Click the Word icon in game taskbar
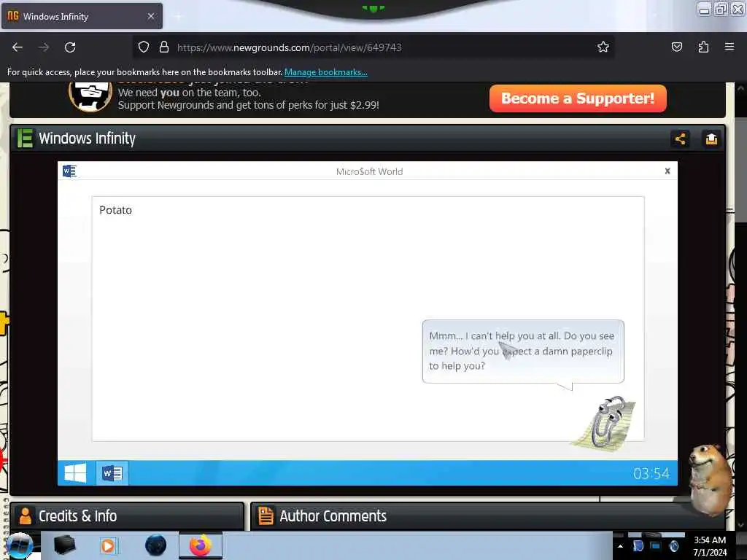This screenshot has height=560, width=747. (112, 472)
